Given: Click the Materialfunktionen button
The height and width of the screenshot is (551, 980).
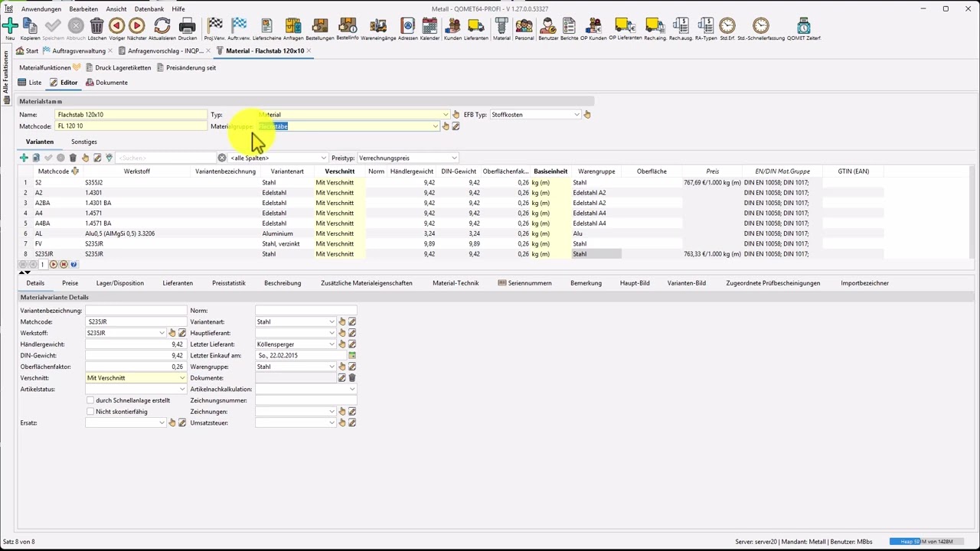Looking at the screenshot, I should (x=50, y=67).
